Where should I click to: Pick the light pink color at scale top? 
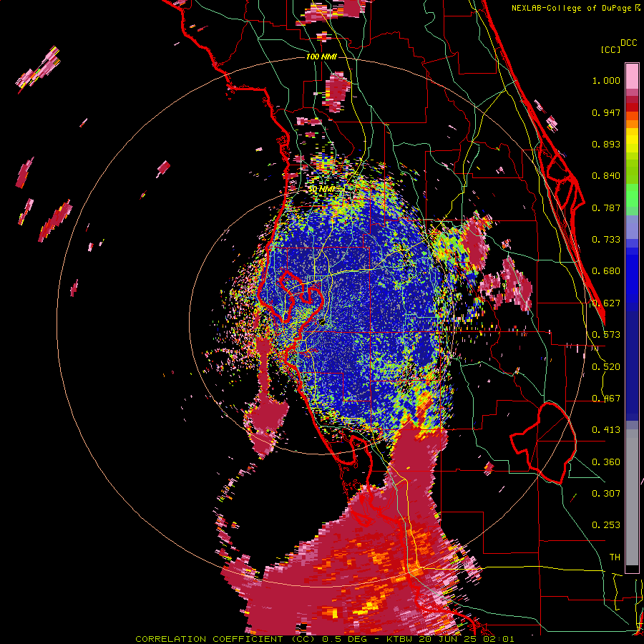[632, 76]
